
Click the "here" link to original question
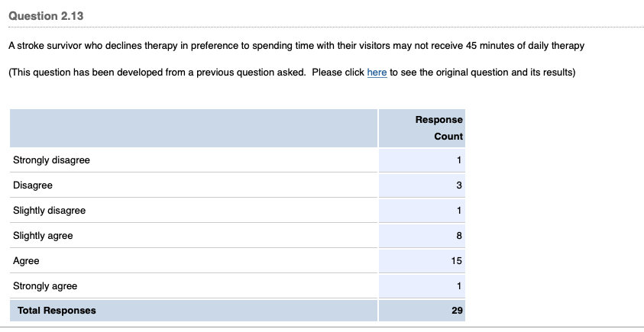(377, 73)
